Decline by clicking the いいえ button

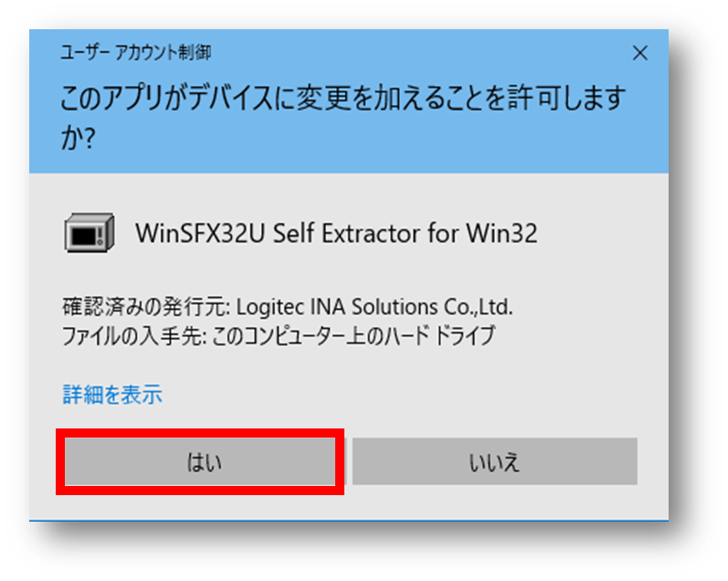click(495, 461)
